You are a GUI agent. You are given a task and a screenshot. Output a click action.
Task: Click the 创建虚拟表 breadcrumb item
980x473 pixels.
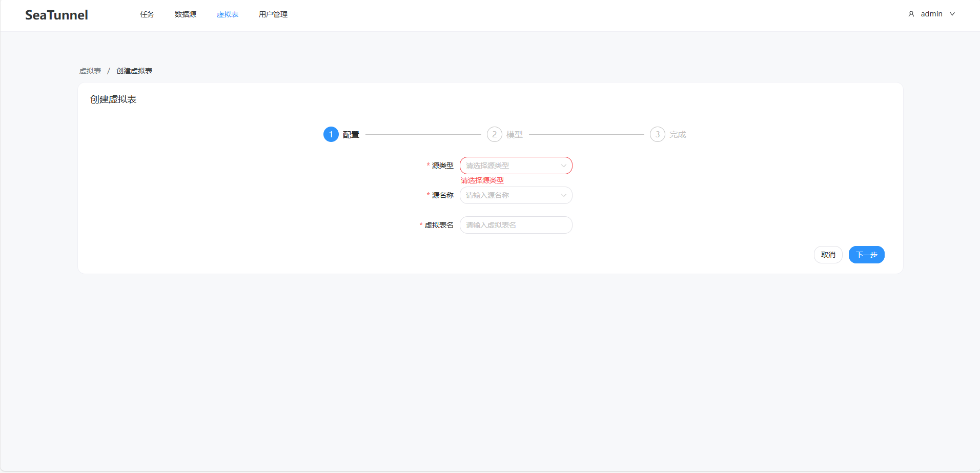click(134, 71)
